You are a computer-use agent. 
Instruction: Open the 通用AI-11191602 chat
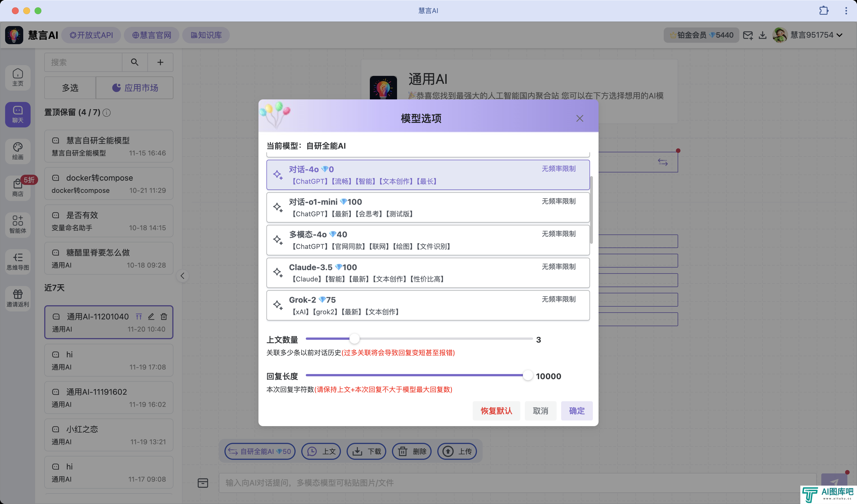(109, 398)
